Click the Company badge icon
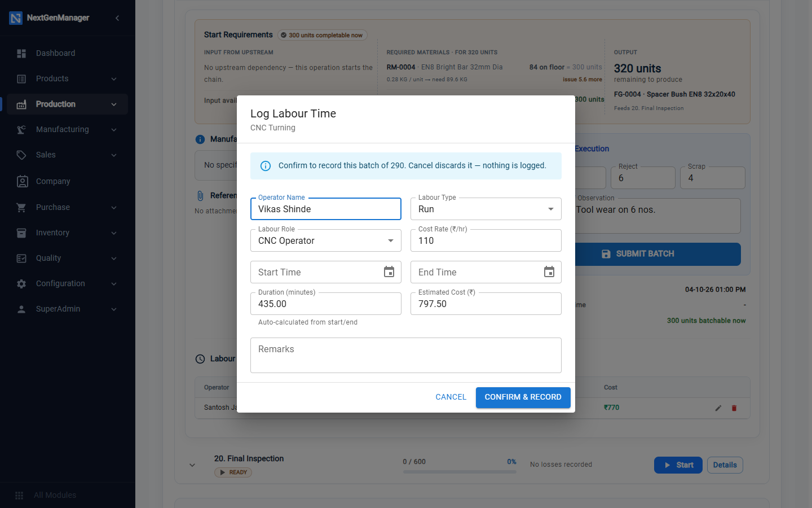 click(22, 181)
